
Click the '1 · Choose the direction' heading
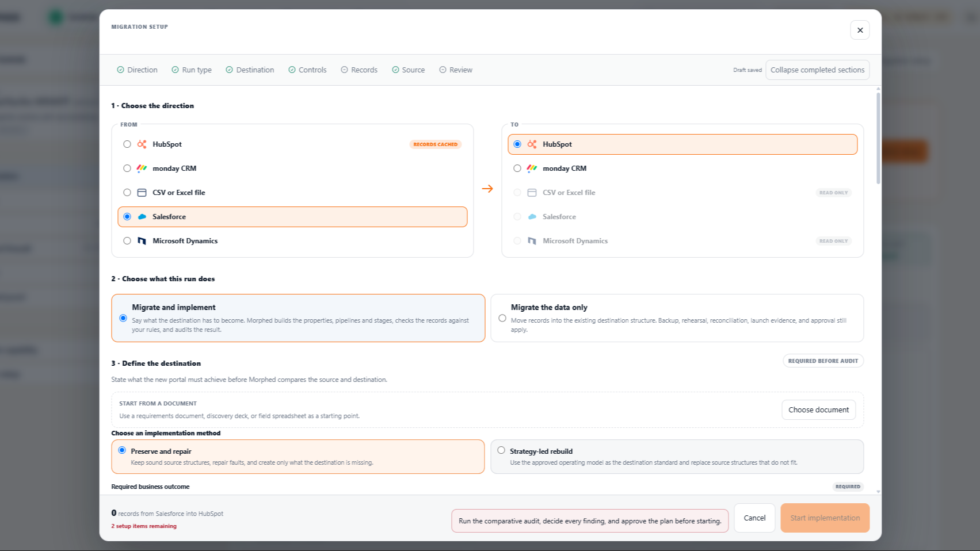152,106
